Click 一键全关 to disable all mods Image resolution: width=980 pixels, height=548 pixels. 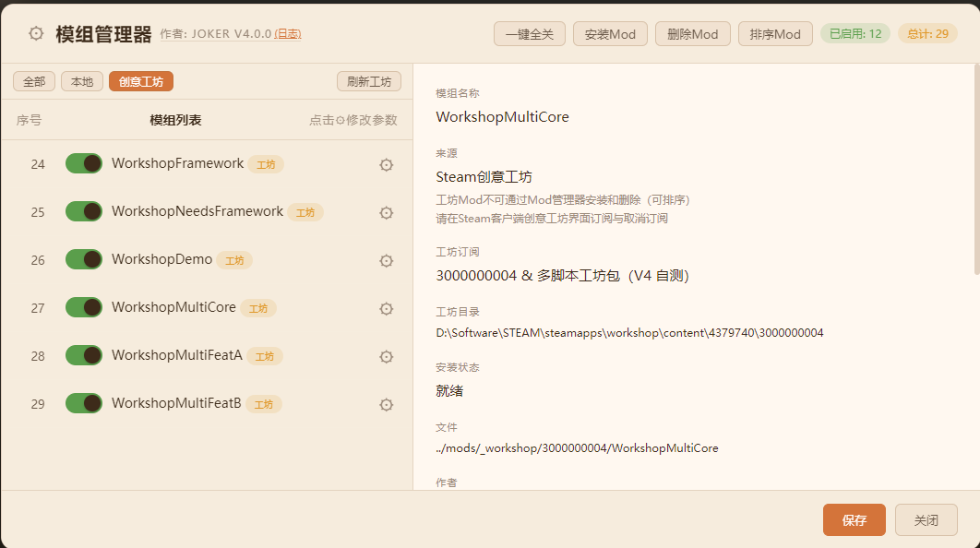(530, 34)
